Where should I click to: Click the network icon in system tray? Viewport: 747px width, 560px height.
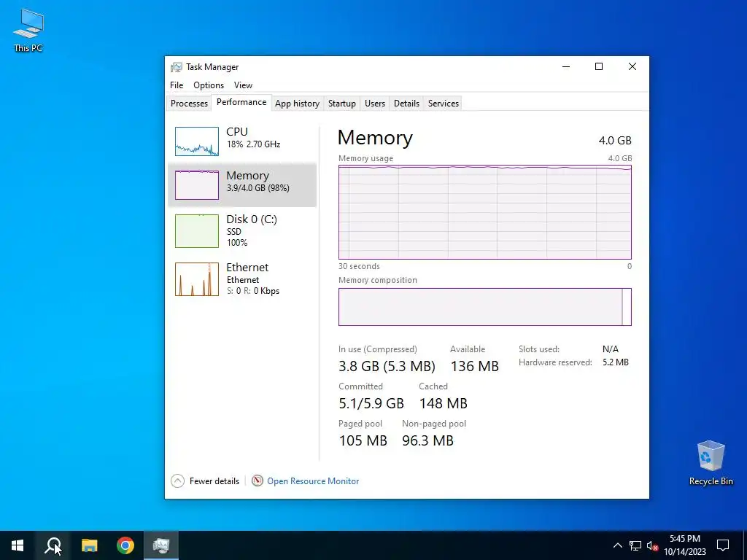pyautogui.click(x=635, y=545)
